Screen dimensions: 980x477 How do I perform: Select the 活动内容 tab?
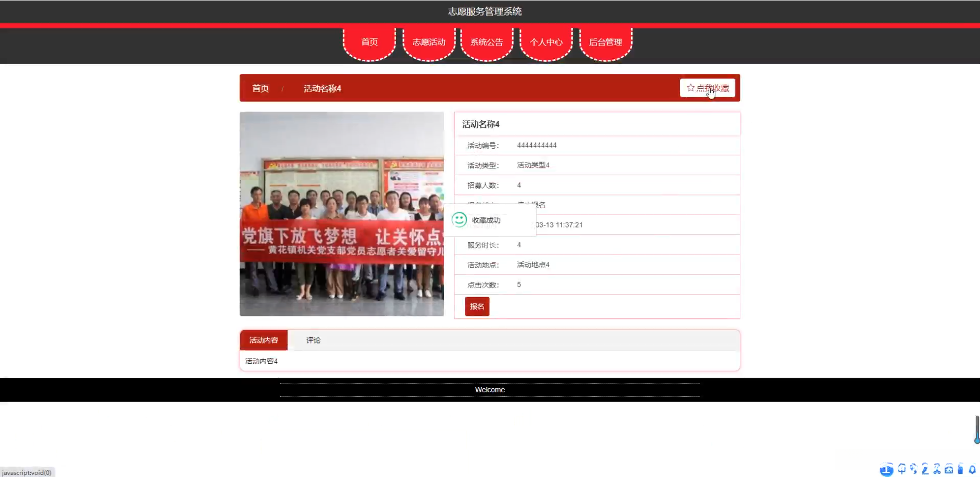[264, 340]
